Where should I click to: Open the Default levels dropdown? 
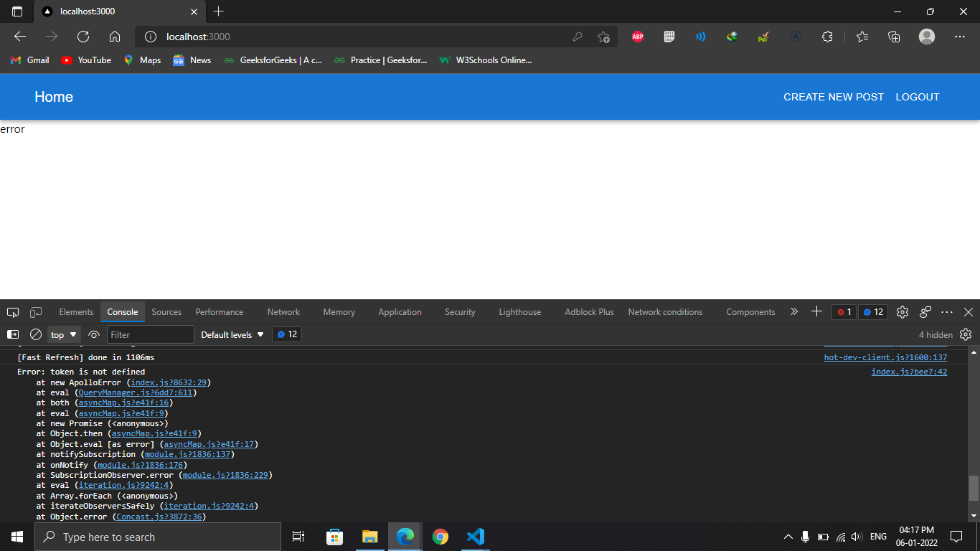[x=232, y=334]
